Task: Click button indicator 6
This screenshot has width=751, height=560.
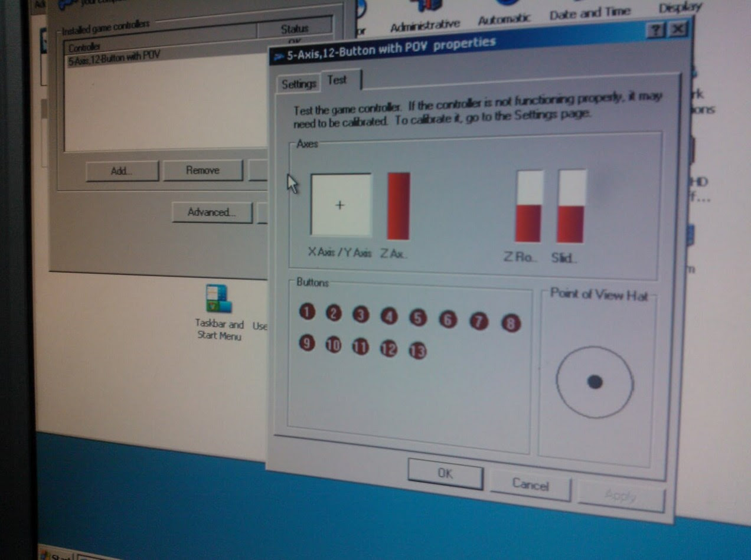Action: [448, 320]
